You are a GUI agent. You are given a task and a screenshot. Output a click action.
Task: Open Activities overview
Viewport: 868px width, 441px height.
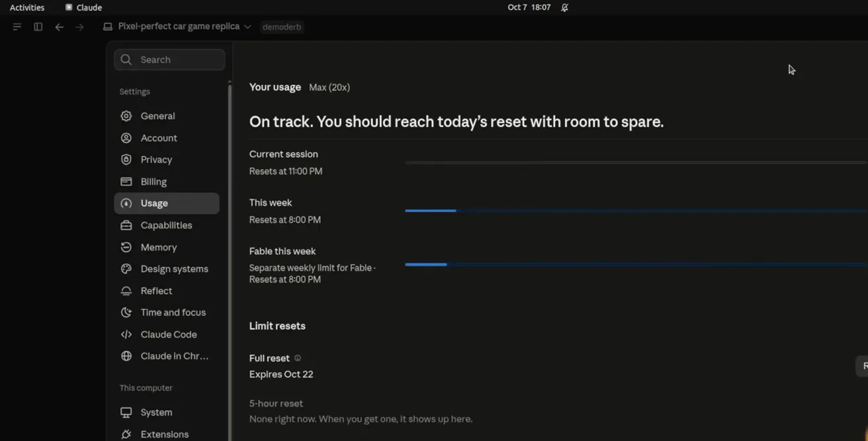click(x=27, y=8)
